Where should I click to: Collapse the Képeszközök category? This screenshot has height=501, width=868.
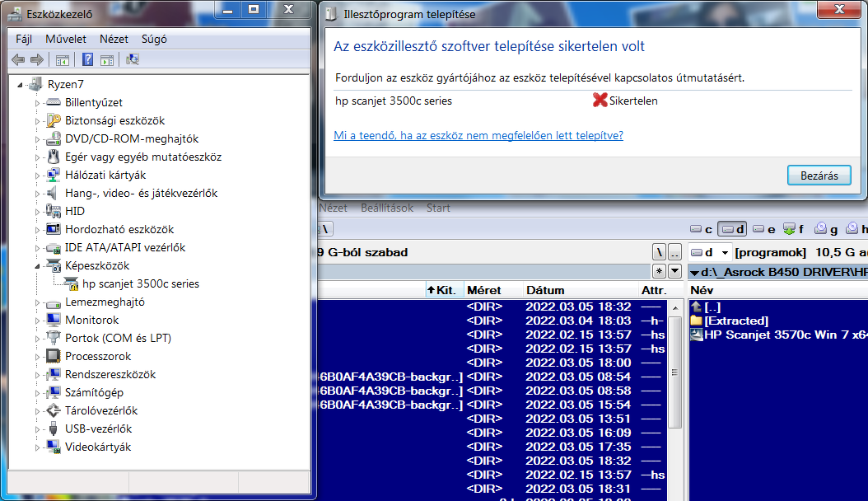pyautogui.click(x=38, y=266)
